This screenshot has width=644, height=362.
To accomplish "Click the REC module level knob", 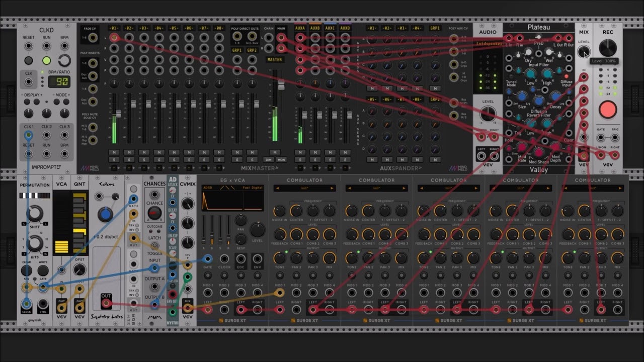I will tap(608, 48).
